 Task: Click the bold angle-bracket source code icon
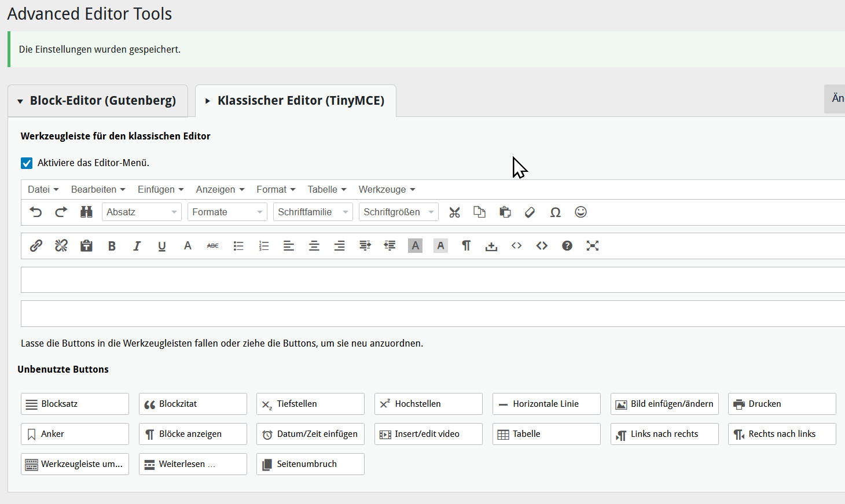point(542,246)
